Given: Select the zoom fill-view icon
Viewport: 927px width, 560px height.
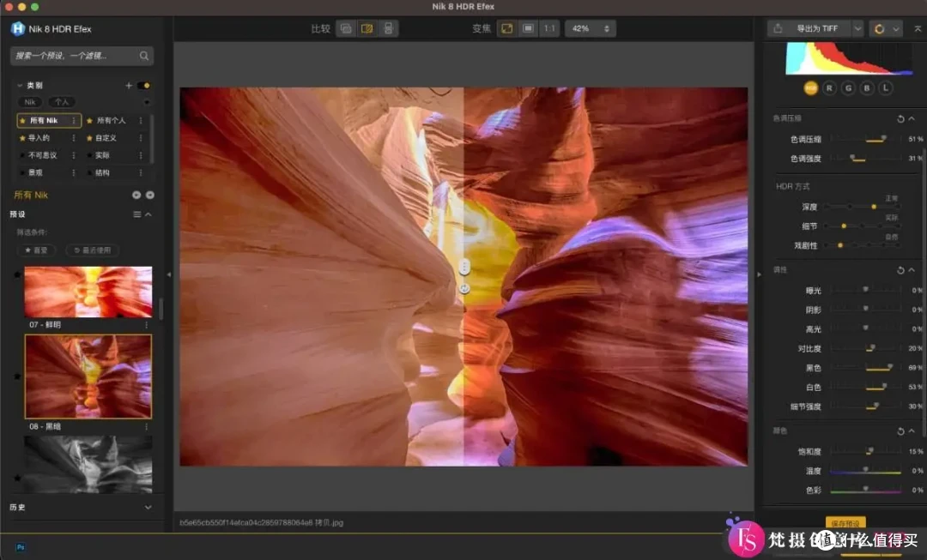Looking at the screenshot, I should (528, 28).
